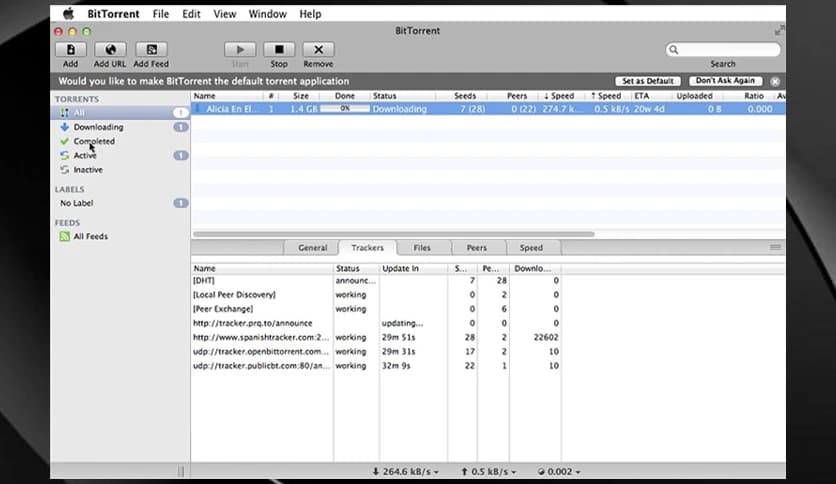Click the Active sync icon
Viewport: 836px width, 484px height.
65,155
